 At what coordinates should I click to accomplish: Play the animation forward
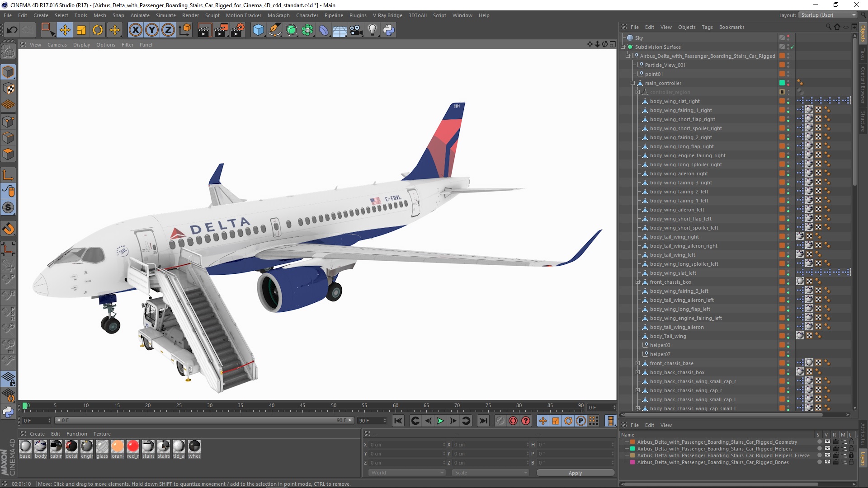pos(440,421)
